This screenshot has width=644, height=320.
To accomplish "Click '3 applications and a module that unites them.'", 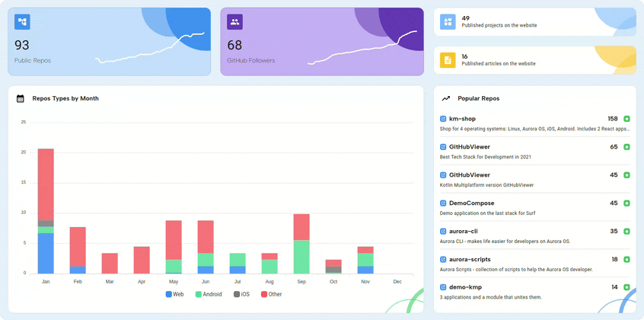I will [x=491, y=297].
